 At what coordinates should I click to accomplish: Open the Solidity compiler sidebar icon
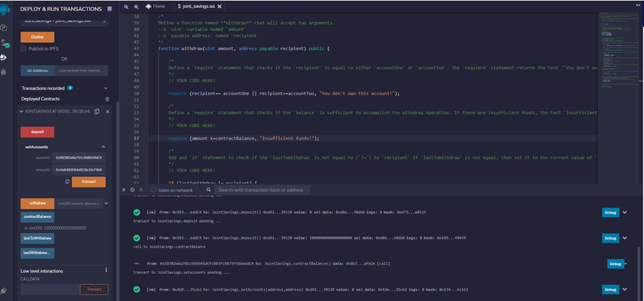click(x=5, y=43)
